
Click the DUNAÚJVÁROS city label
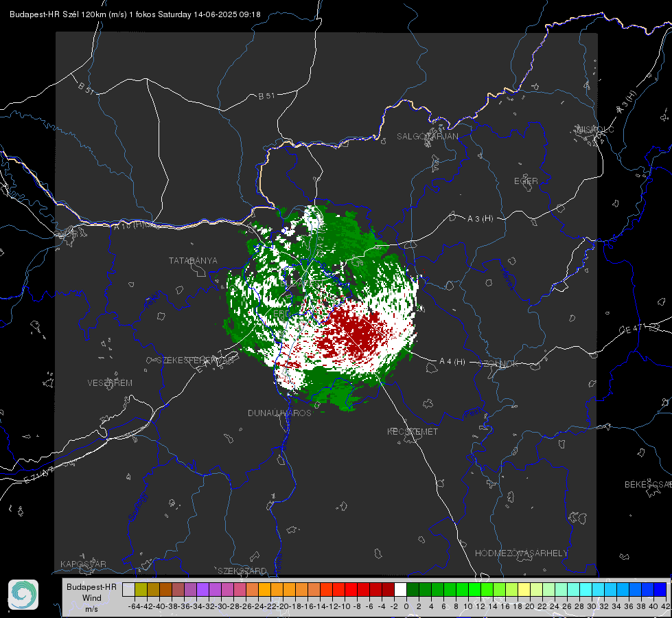point(279,413)
